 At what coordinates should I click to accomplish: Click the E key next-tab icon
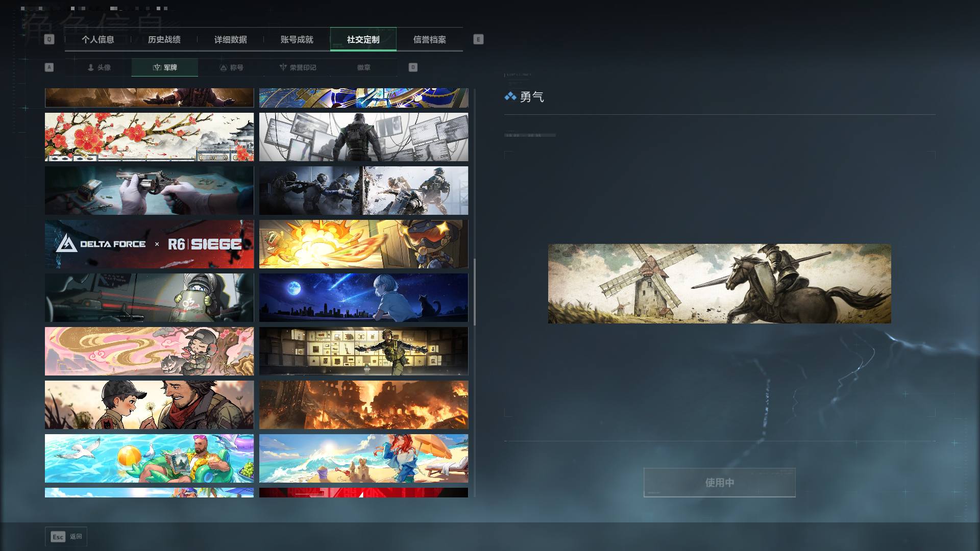click(478, 39)
